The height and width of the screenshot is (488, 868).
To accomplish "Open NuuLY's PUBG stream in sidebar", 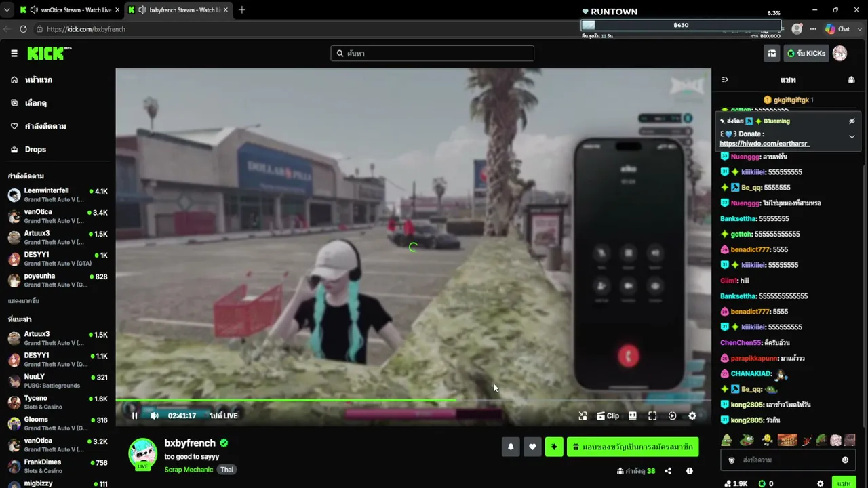I will click(x=58, y=381).
